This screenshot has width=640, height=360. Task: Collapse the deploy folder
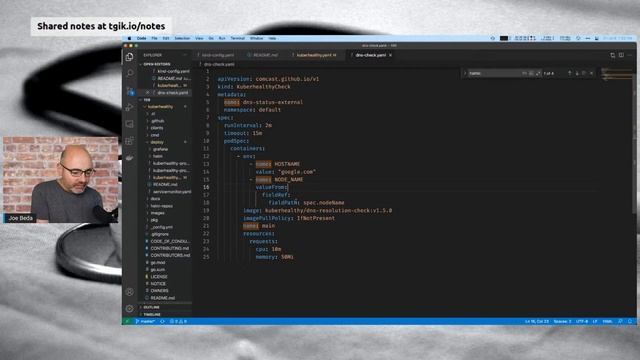157,142
